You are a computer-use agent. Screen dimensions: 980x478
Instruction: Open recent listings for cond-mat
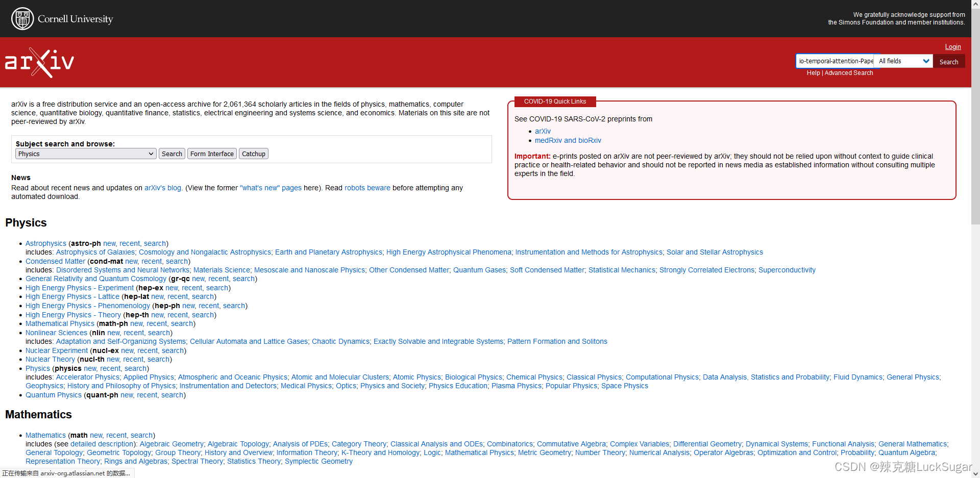click(152, 261)
